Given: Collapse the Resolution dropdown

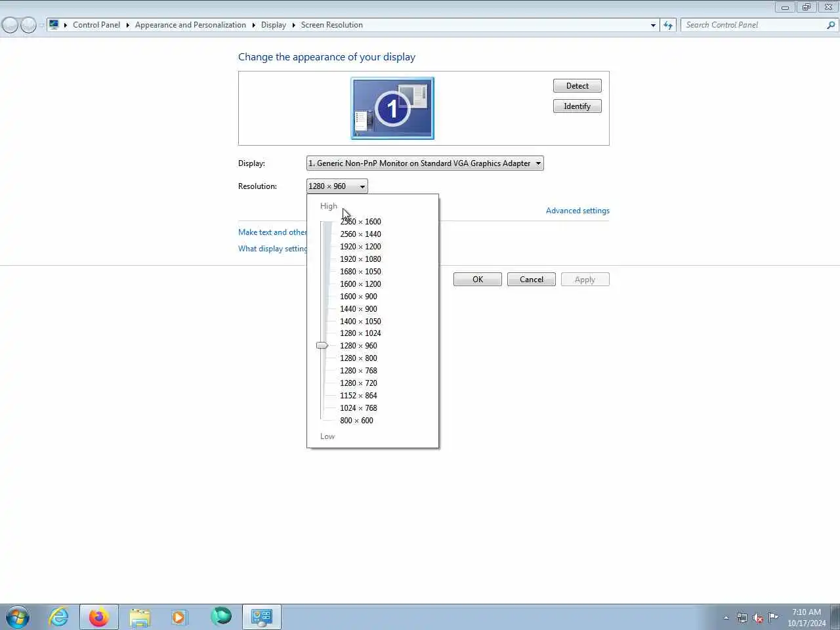Looking at the screenshot, I should [337, 186].
